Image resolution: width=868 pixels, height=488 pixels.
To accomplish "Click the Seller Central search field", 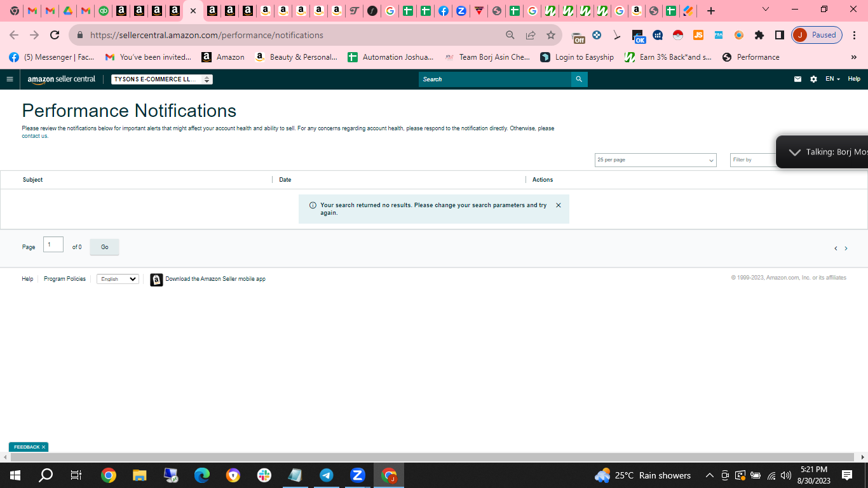I will pyautogui.click(x=495, y=79).
